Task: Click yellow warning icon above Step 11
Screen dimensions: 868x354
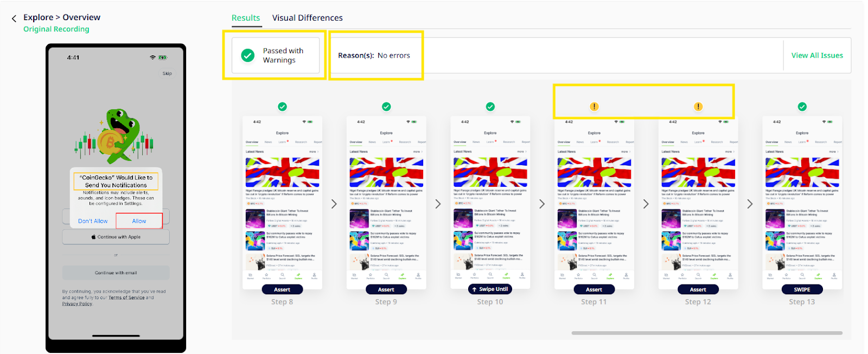Action: click(x=594, y=107)
